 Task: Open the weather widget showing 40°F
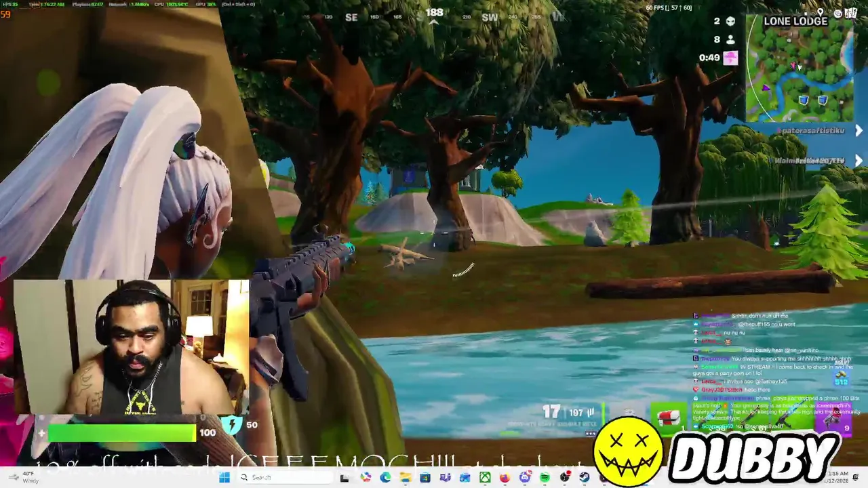click(24, 477)
